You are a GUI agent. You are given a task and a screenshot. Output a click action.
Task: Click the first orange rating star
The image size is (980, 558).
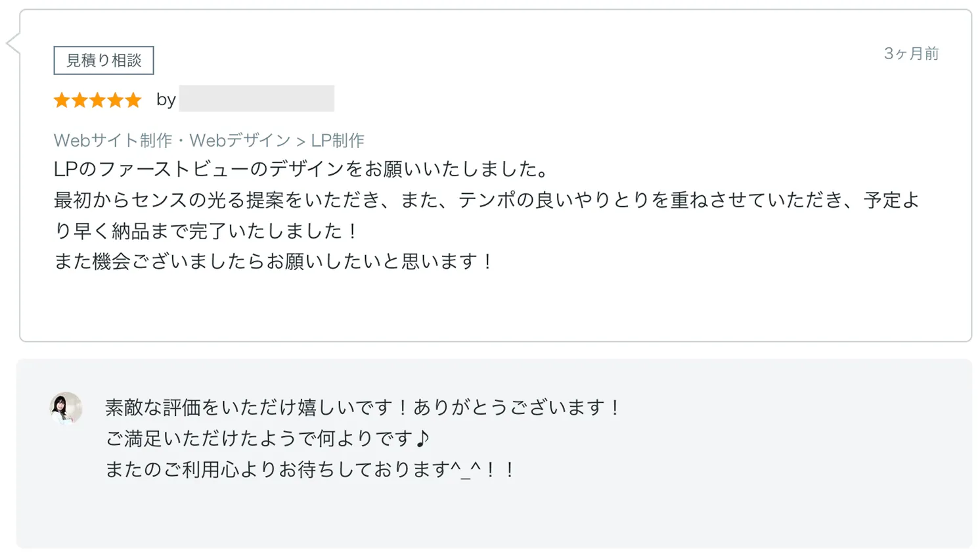point(62,101)
